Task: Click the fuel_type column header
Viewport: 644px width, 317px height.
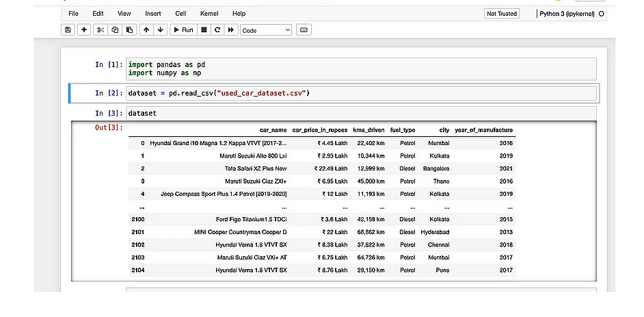Action: click(402, 130)
